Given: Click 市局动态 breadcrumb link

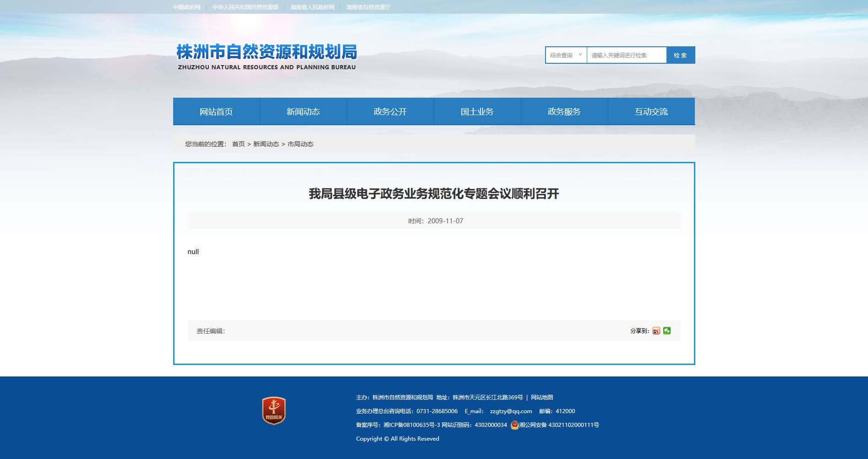Looking at the screenshot, I should (x=300, y=144).
